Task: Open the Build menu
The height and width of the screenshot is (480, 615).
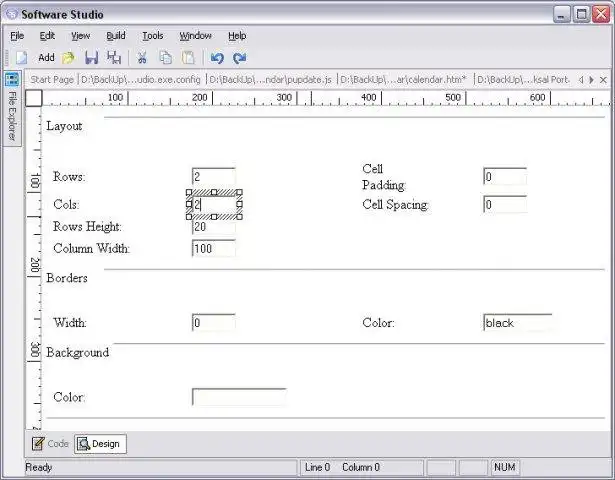Action: tap(116, 36)
